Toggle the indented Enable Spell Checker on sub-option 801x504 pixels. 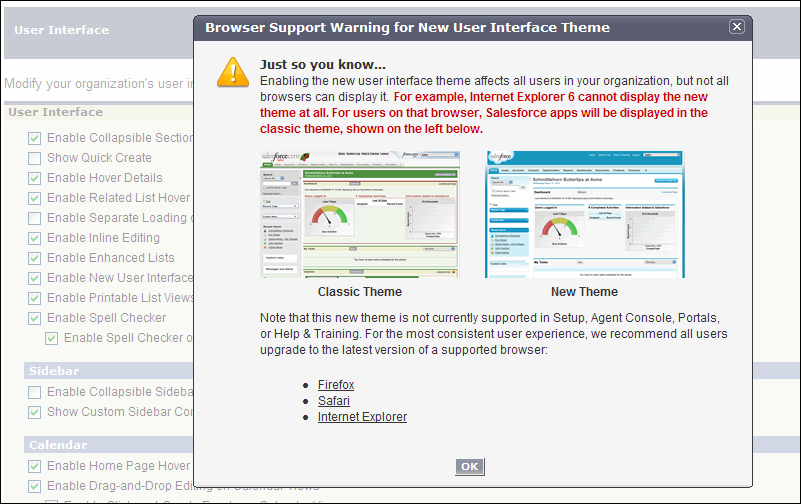point(52,338)
